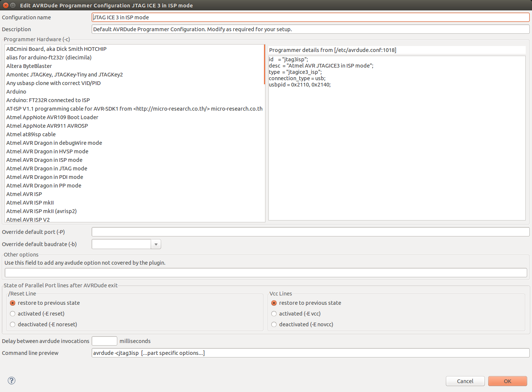
Task: Click the Other options text field
Action: 266,273
